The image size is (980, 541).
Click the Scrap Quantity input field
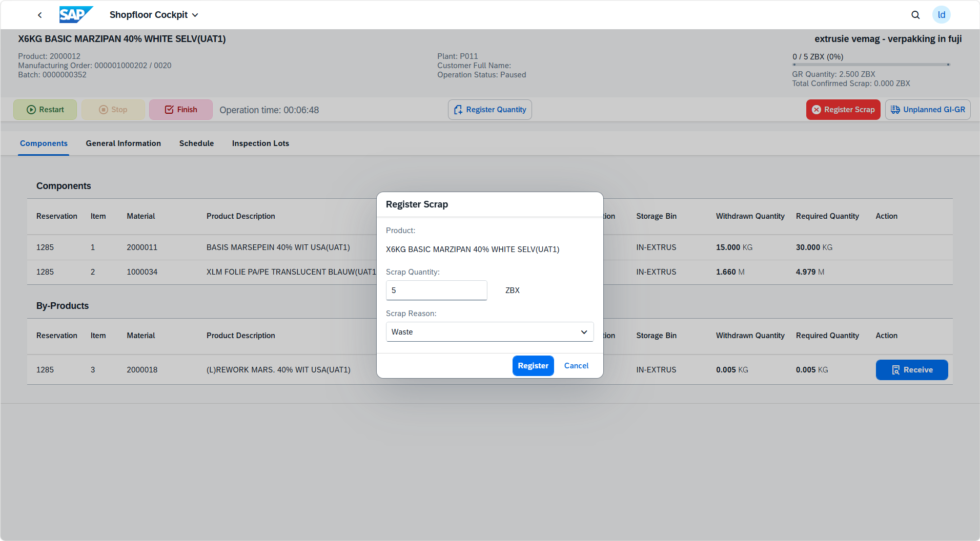coord(437,290)
